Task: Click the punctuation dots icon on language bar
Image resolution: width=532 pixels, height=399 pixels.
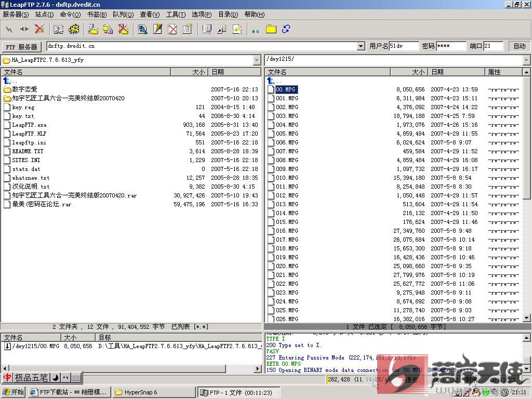Action: pyautogui.click(x=66, y=377)
